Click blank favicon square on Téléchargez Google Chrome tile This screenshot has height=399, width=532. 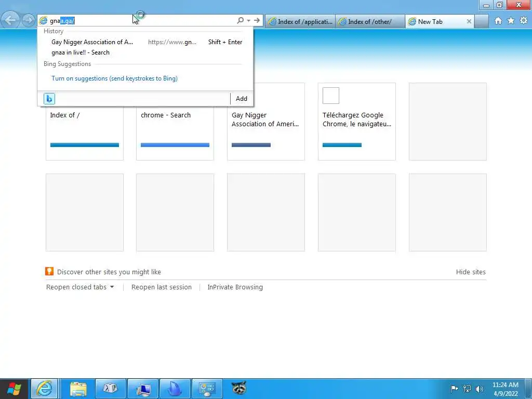(331, 96)
